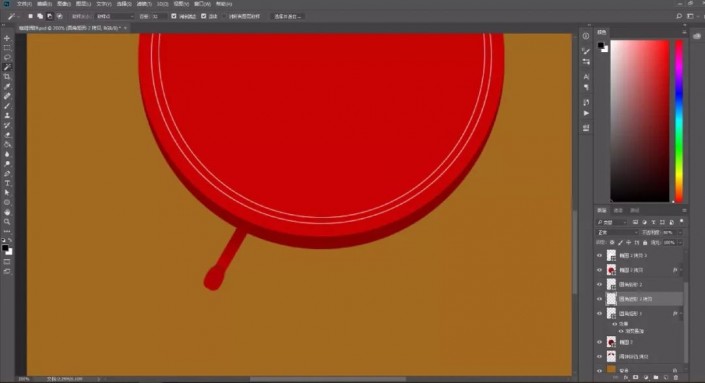Select the Move tool
Viewport: 705px width, 383px height.
tap(7, 38)
